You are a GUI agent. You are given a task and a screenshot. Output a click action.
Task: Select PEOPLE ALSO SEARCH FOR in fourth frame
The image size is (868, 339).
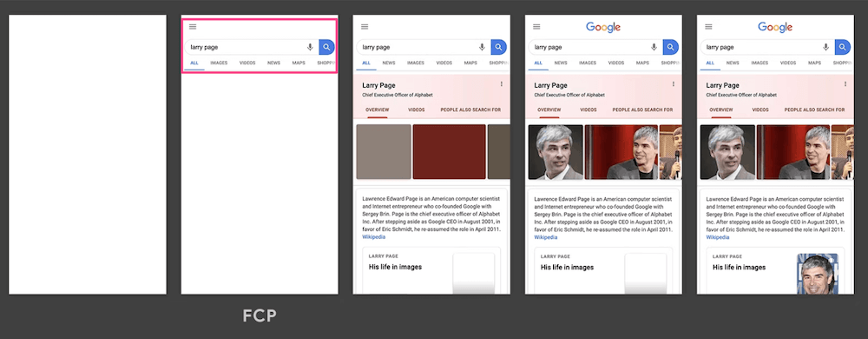click(x=642, y=110)
